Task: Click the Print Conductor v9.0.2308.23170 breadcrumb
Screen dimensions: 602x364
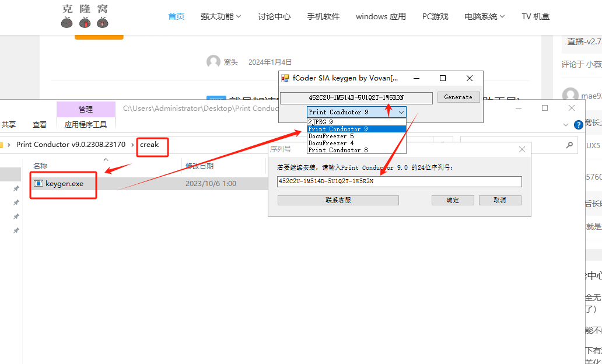Action: click(x=71, y=145)
